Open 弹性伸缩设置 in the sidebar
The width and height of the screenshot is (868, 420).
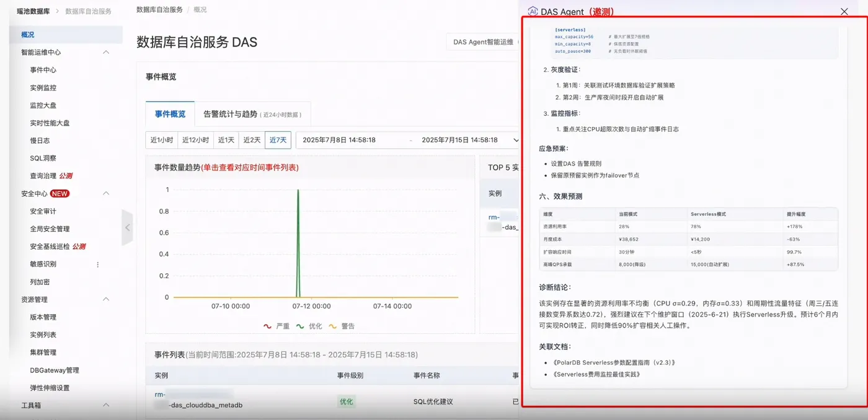click(x=50, y=388)
